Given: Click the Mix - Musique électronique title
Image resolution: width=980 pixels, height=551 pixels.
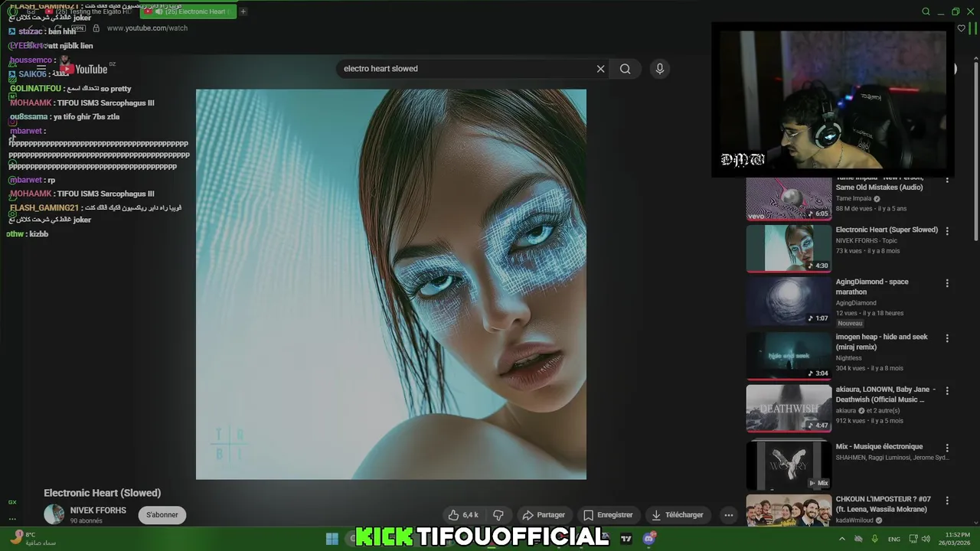Looking at the screenshot, I should [879, 446].
